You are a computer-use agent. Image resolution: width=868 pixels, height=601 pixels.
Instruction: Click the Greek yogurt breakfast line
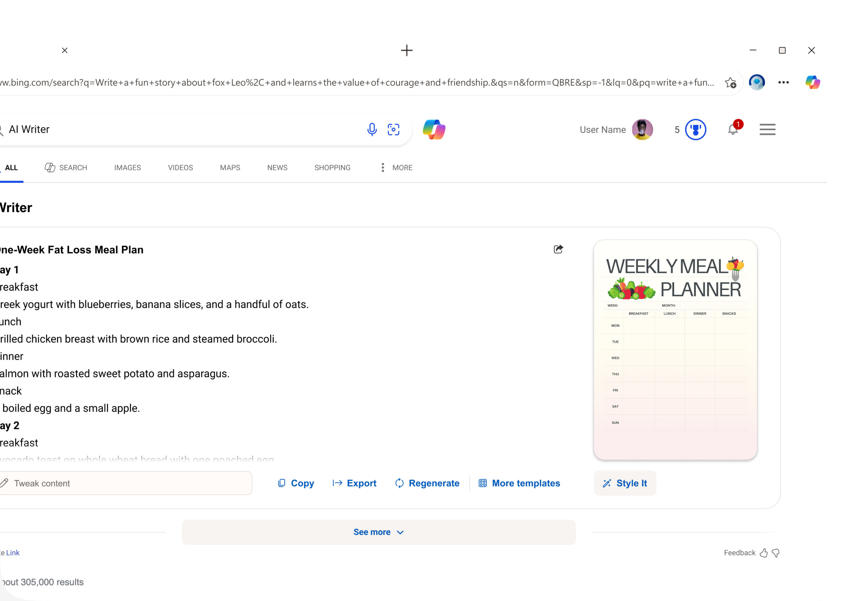tap(154, 304)
